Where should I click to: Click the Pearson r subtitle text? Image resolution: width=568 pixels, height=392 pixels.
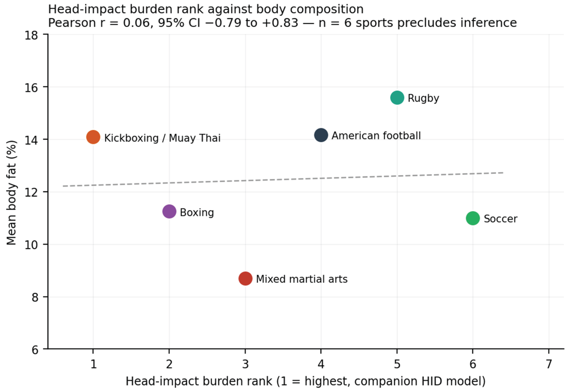click(x=282, y=23)
